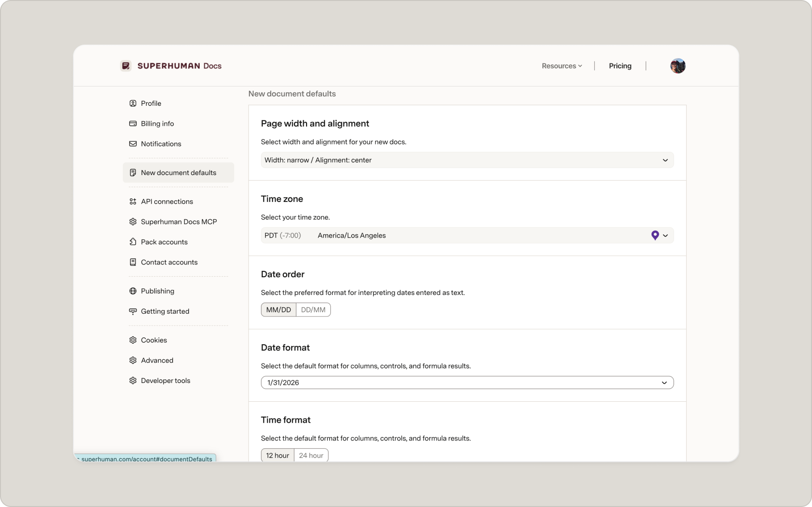The height and width of the screenshot is (507, 812).
Task: Click the Notifications envelope icon
Action: (133, 144)
